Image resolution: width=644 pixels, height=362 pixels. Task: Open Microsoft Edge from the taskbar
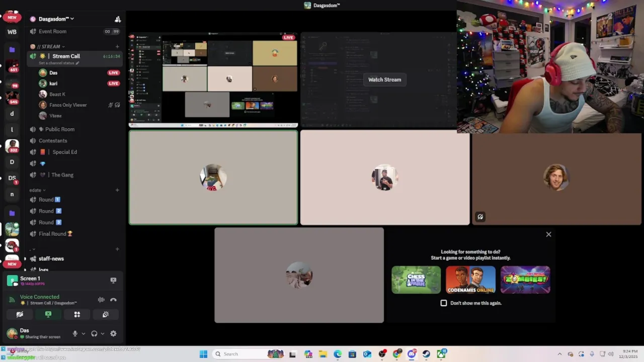tap(338, 354)
